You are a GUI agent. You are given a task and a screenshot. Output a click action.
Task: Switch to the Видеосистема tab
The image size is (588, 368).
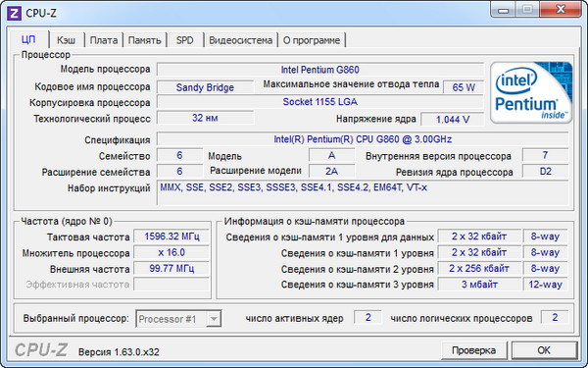coord(240,40)
